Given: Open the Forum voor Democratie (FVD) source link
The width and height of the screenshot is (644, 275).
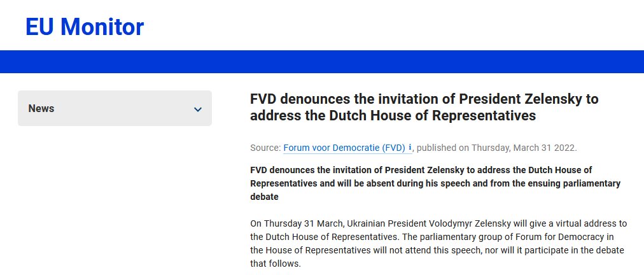Looking at the screenshot, I should (x=344, y=148).
